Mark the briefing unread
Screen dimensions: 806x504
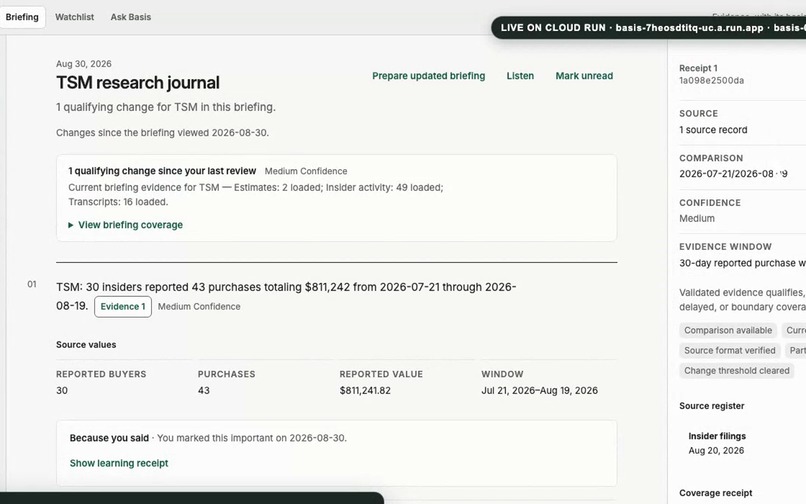[584, 76]
